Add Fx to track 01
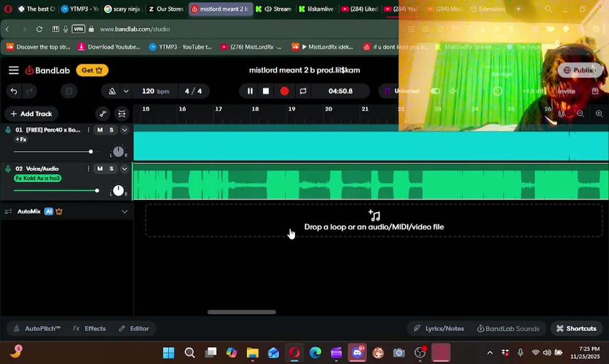Viewport: 609px width, 364px height. tap(21, 140)
